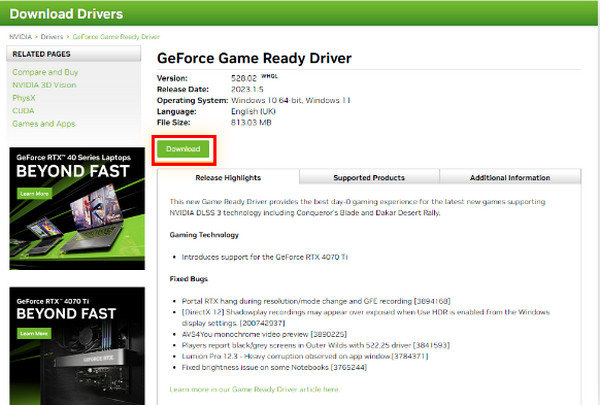This screenshot has width=600, height=405.
Task: Click the DirectX 12 Shadowplay bug entry
Action: 365,317
